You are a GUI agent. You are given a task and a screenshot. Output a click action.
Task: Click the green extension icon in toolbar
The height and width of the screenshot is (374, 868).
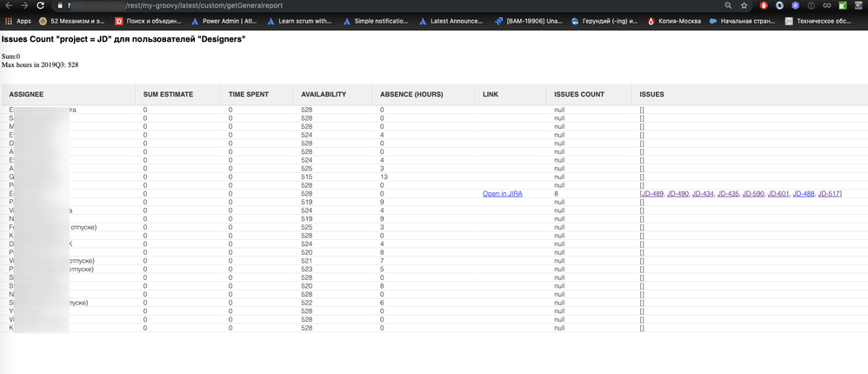tap(843, 5)
